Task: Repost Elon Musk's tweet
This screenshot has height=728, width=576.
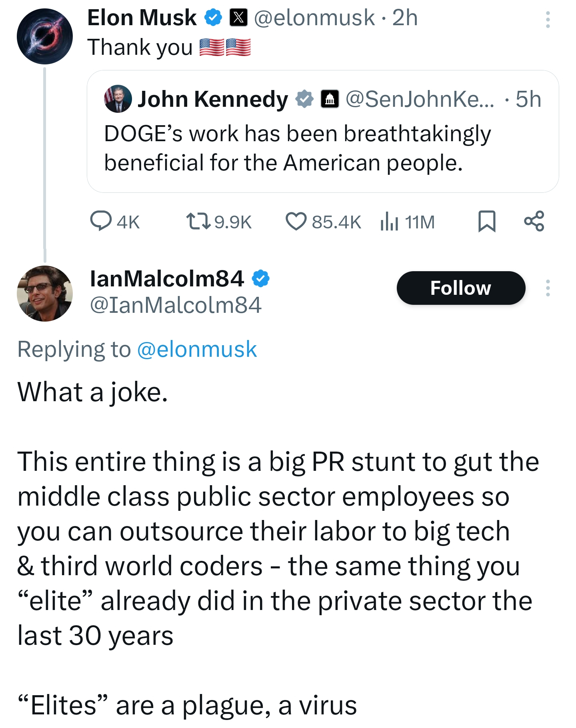Action: [x=198, y=221]
